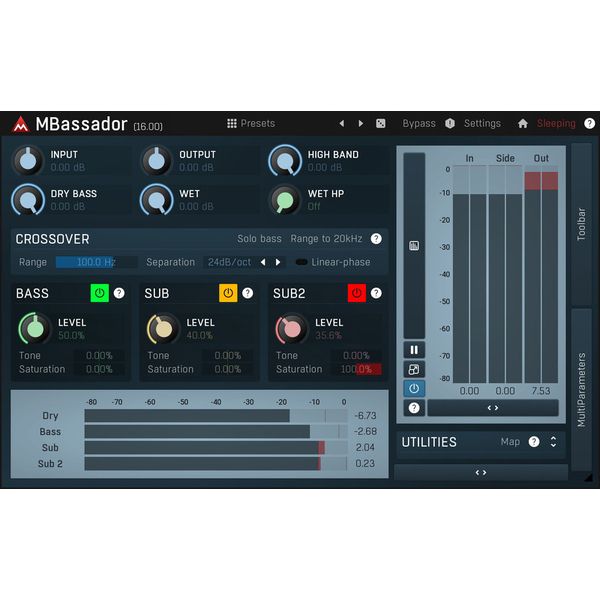Viewport: 600px width, 600px height.
Task: Load the previous preset arrow
Action: point(342,123)
